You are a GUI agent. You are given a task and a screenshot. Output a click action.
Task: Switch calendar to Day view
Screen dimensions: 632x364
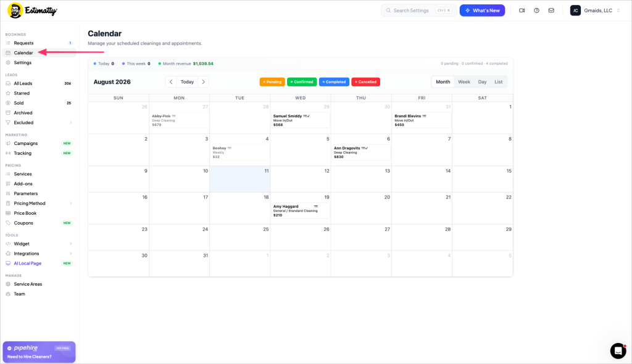482,82
